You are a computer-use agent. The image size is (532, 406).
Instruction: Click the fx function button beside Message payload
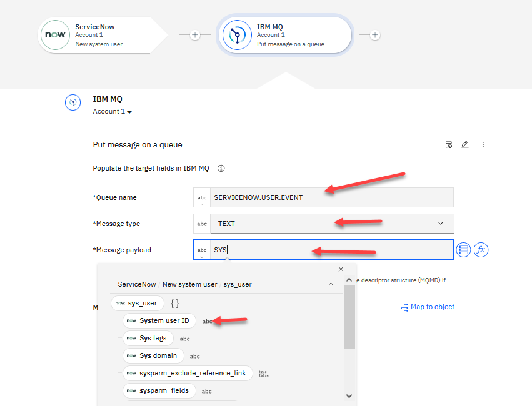pos(481,250)
